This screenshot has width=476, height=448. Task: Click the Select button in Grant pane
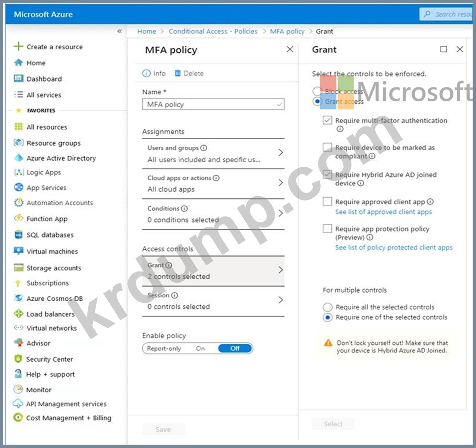tap(333, 424)
